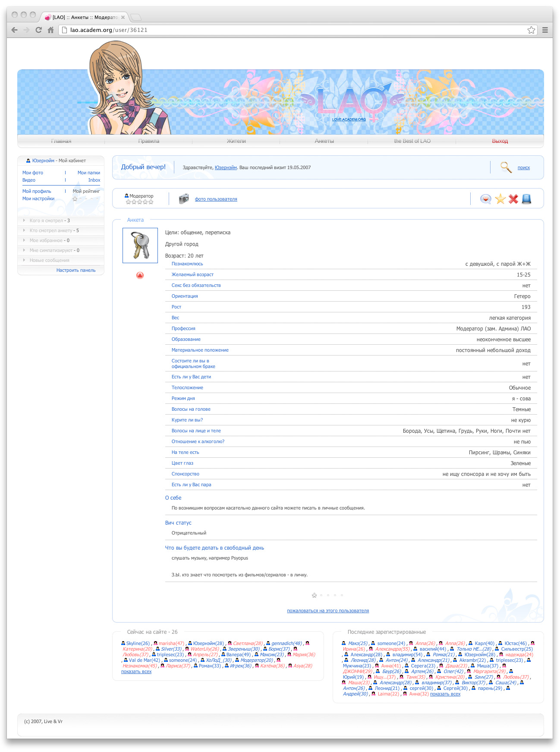The image size is (560, 752).
Task: Open Laima(22) in recently registered list
Action: pos(389,694)
